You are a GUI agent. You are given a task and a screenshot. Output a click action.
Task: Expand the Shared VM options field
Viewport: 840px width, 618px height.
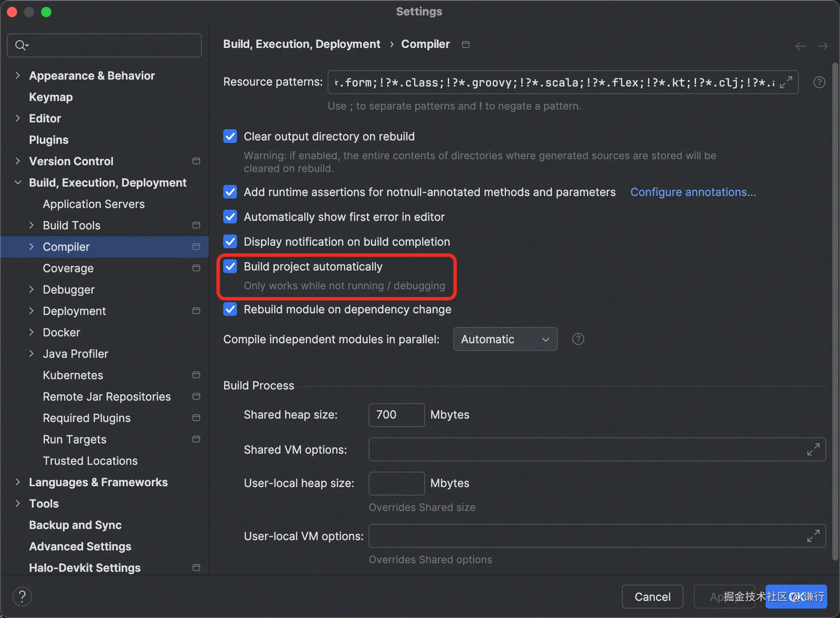813,449
